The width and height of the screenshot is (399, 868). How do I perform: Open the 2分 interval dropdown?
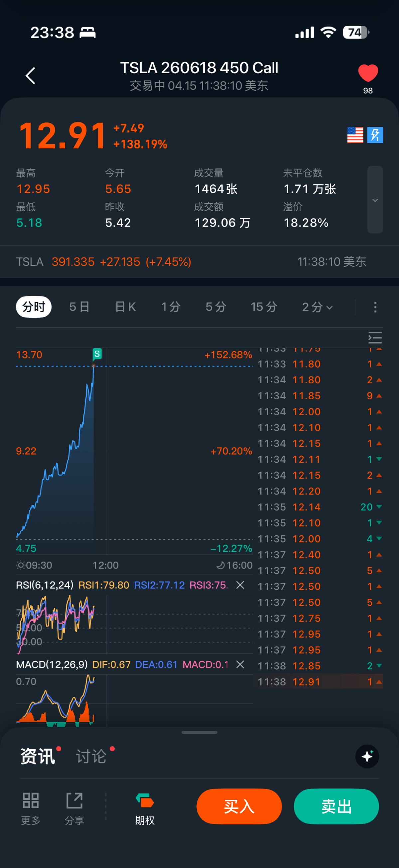pos(317,307)
